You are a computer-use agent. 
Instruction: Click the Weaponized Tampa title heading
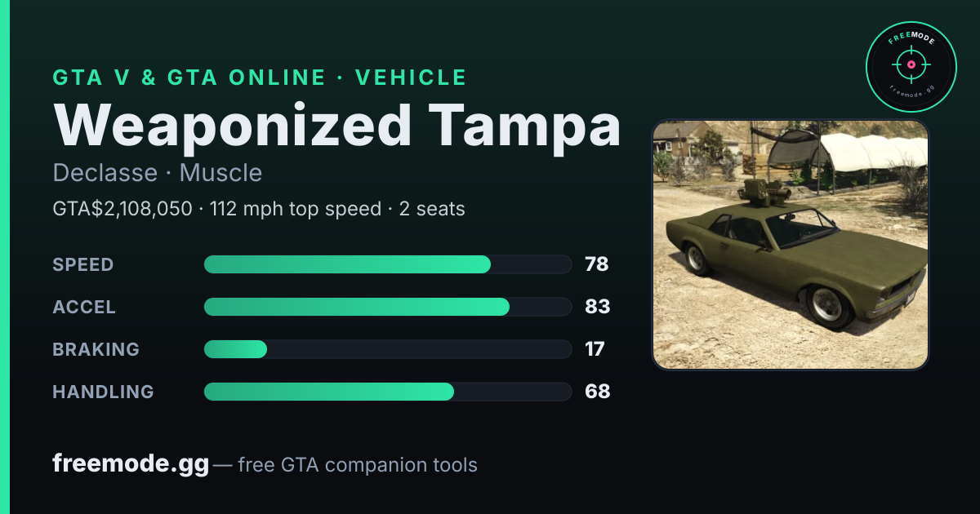click(x=336, y=125)
